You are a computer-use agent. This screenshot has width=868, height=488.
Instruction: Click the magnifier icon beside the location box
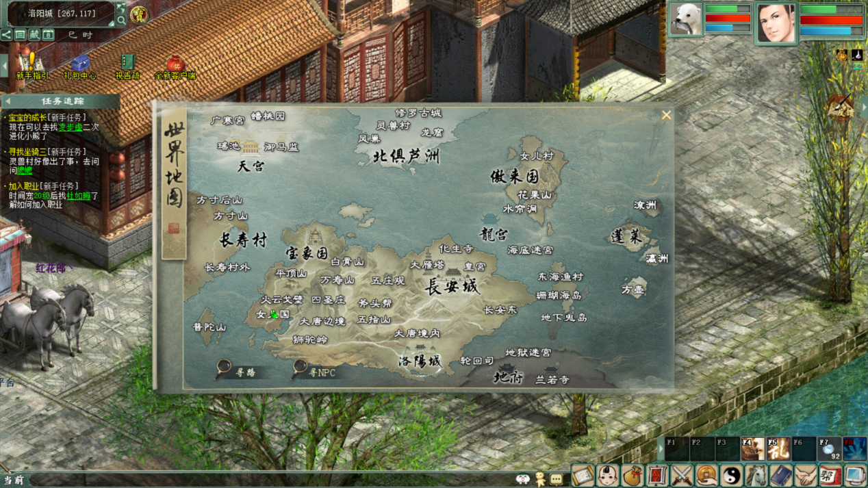[x=121, y=21]
